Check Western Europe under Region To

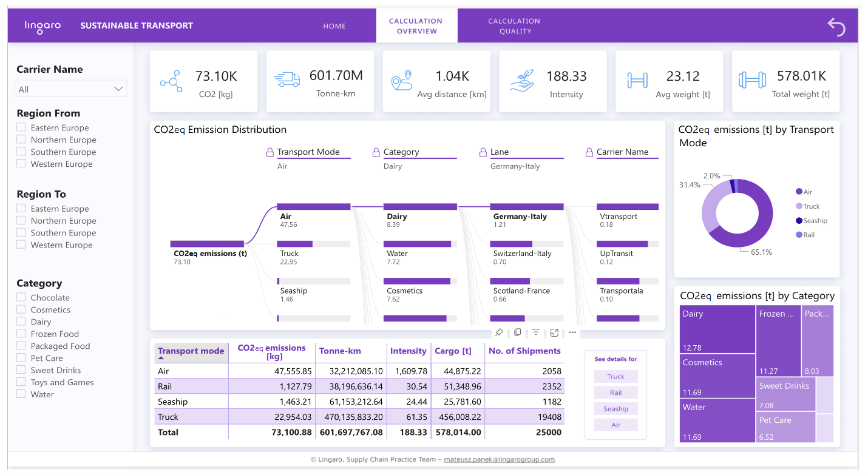tap(21, 244)
